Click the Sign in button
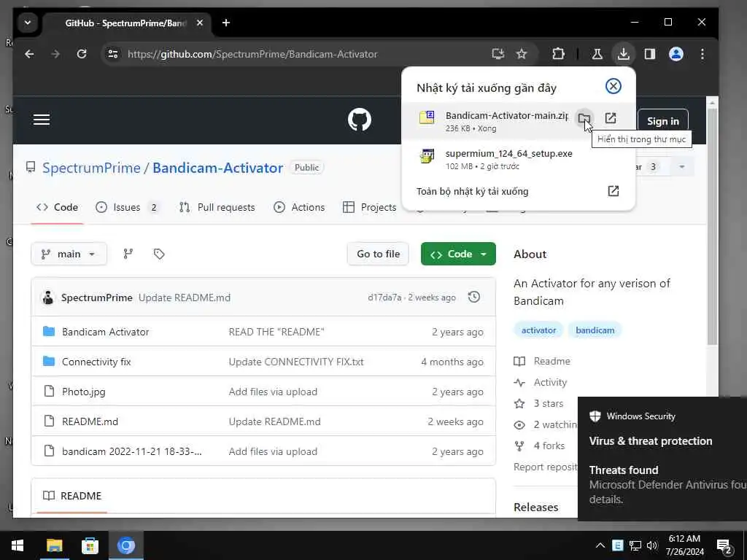This screenshot has height=560, width=747. point(662,121)
